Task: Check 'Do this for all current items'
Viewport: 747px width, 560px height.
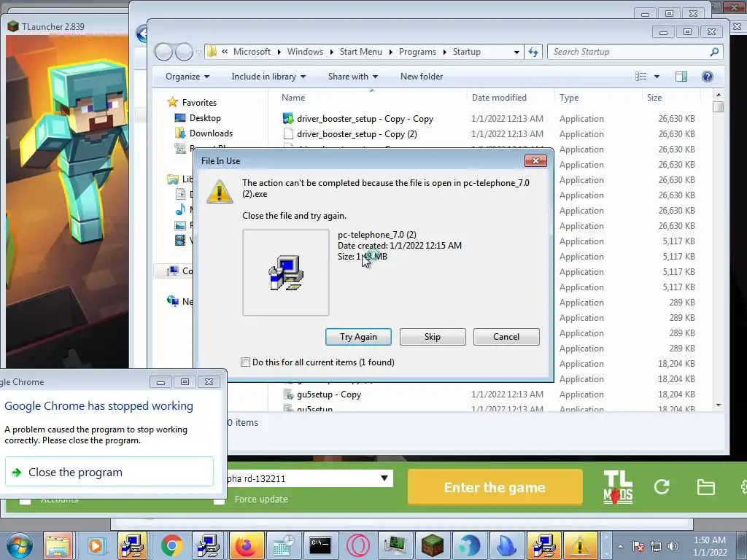Action: [x=245, y=362]
